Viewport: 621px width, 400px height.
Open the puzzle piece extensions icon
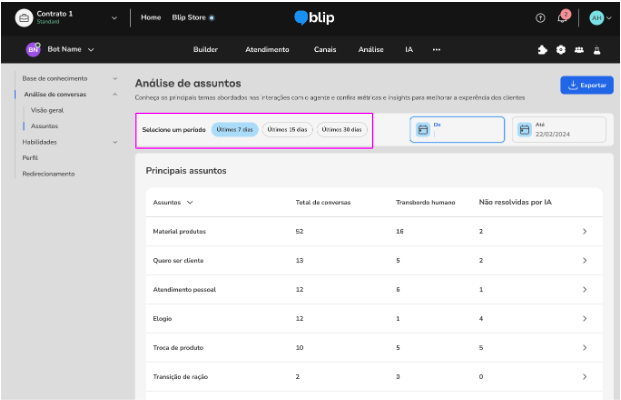coord(543,50)
